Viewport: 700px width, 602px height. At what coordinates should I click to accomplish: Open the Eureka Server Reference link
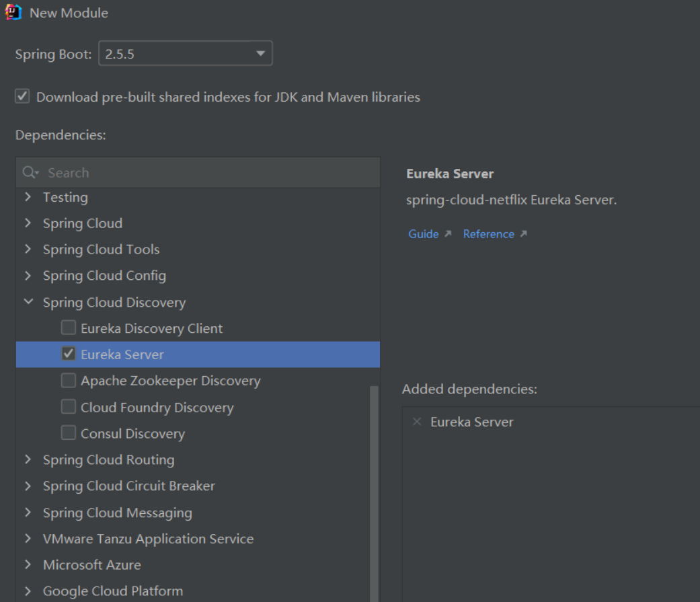pos(489,234)
